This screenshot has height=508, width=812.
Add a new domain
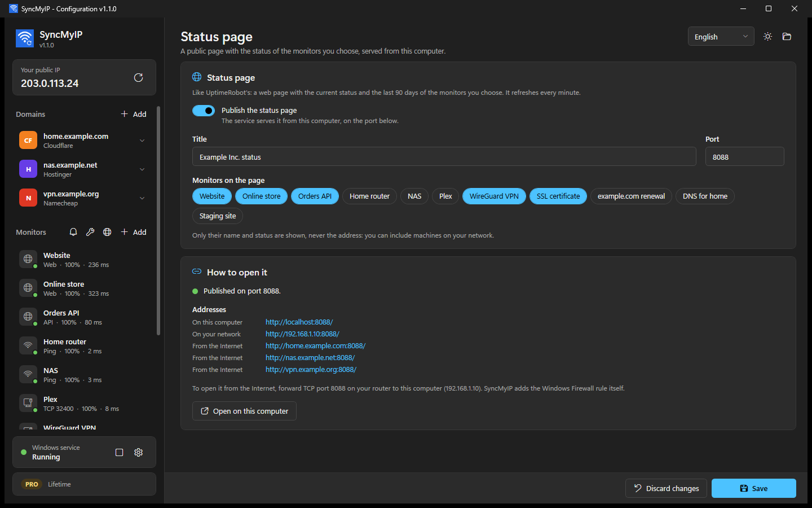click(x=134, y=114)
